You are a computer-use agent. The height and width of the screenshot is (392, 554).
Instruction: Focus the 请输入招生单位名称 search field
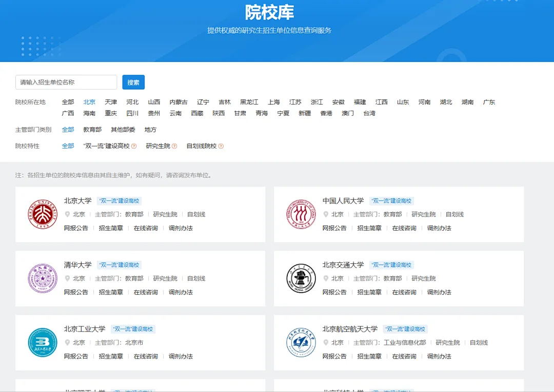[x=66, y=82]
